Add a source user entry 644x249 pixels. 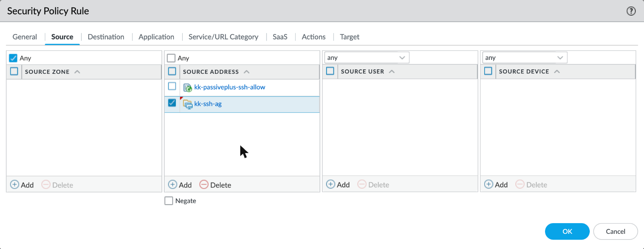click(x=338, y=185)
